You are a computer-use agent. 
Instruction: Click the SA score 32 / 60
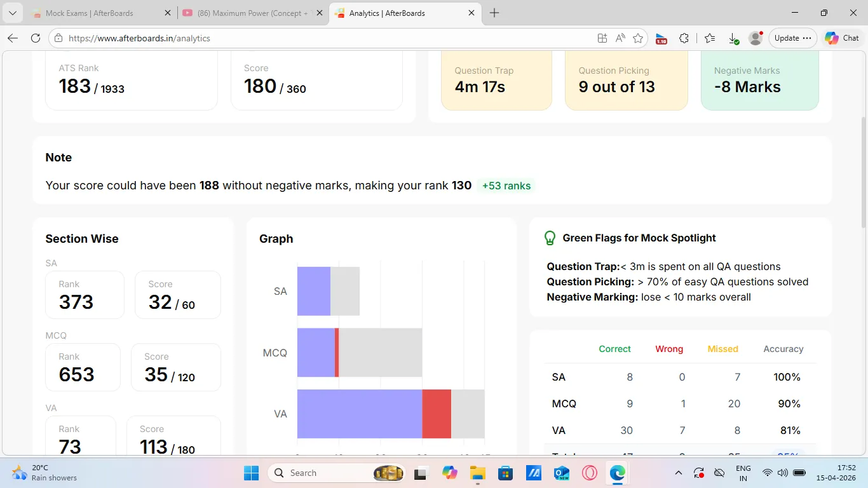click(x=172, y=302)
